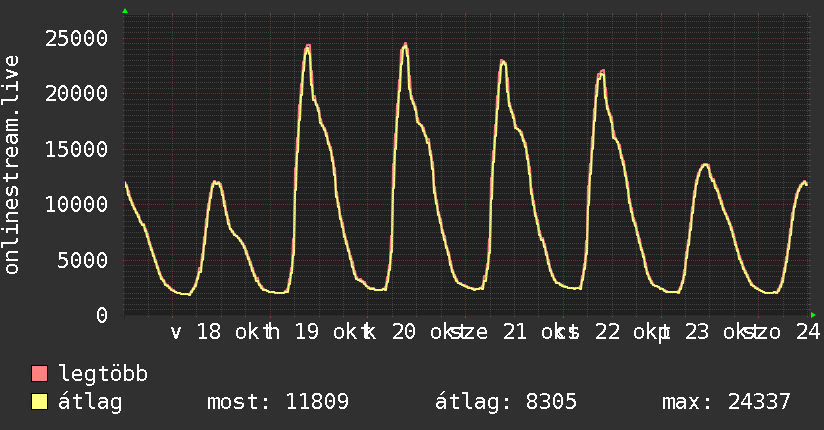824x430 pixels.
Task: Select the max: 24337 statistic
Action: [x=726, y=402]
